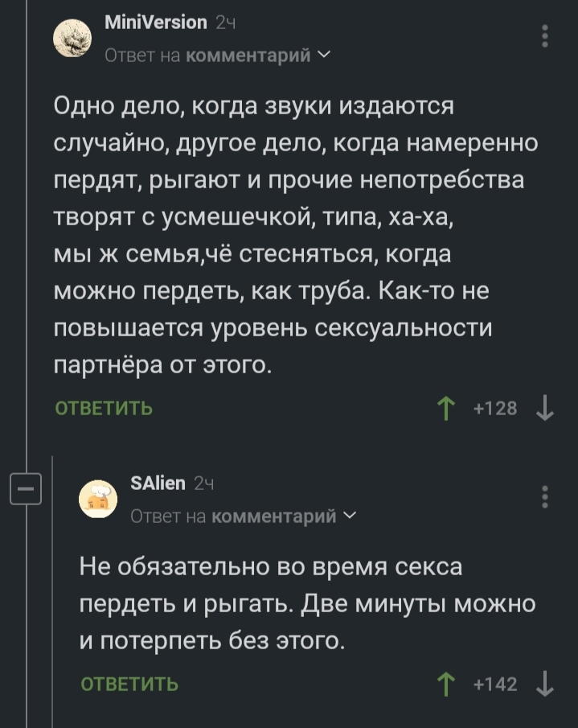The width and height of the screenshot is (578, 728).
Task: Click the 2ч timestamp beside SAlien
Action: (203, 484)
